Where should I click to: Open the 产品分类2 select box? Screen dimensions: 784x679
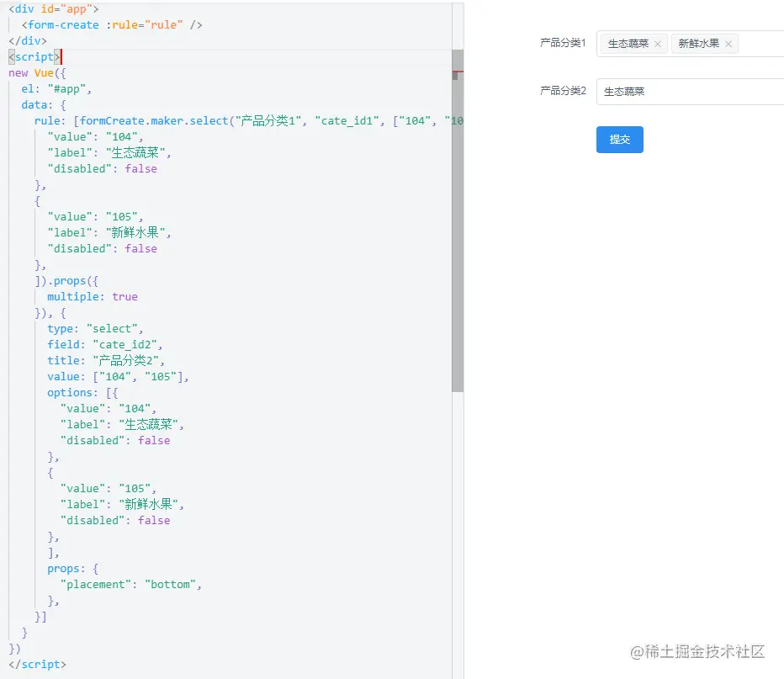tap(690, 92)
